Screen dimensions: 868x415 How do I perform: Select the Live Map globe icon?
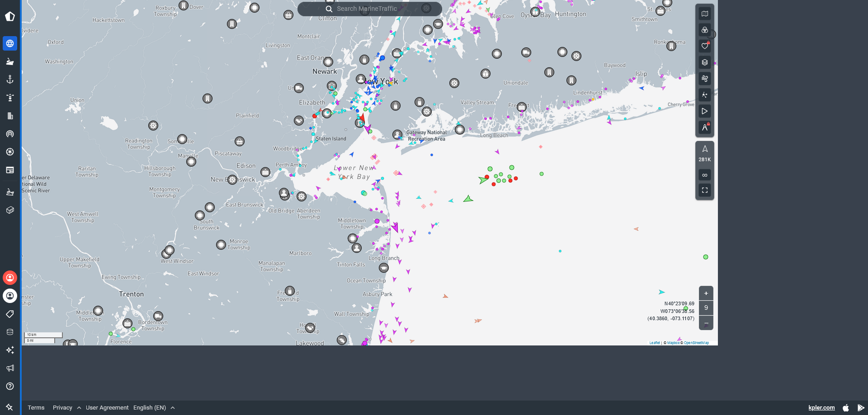(x=10, y=43)
